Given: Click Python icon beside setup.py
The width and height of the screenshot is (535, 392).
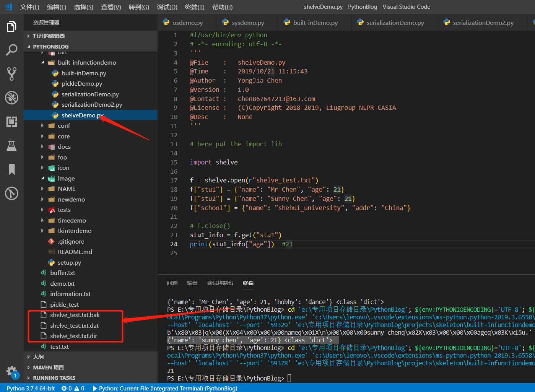Looking at the screenshot, I should pos(51,262).
